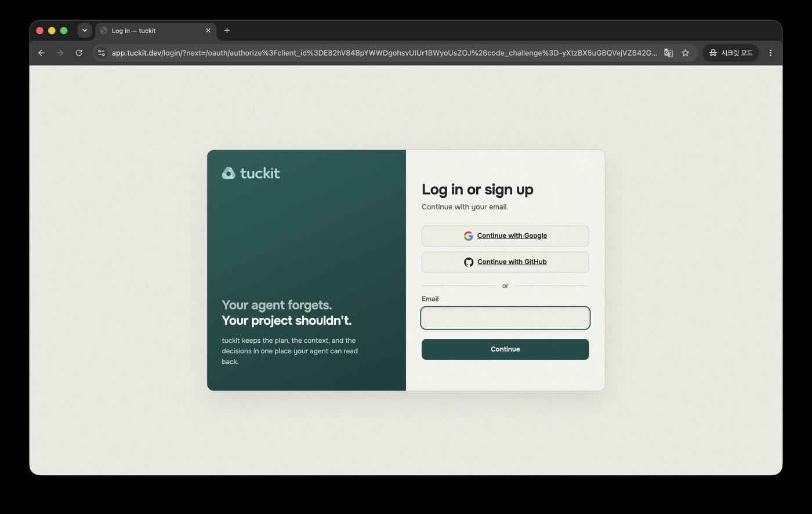
Task: Click the dark green Continue button
Action: (x=505, y=349)
